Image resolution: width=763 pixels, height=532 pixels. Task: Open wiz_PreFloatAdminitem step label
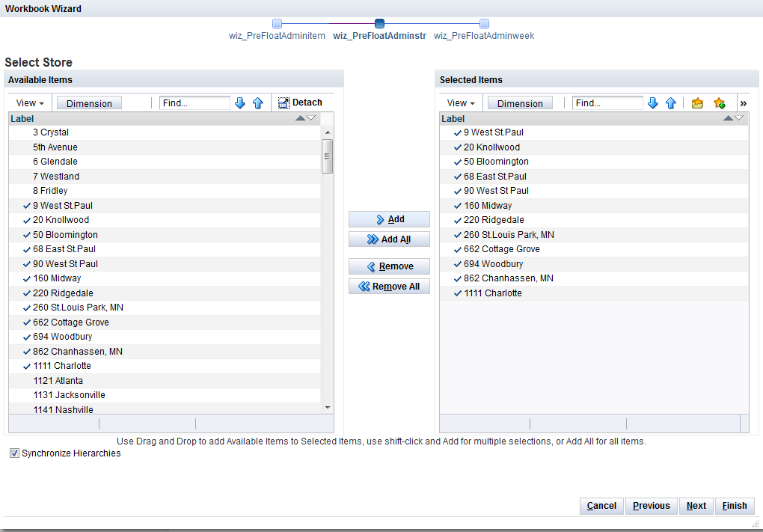point(277,35)
